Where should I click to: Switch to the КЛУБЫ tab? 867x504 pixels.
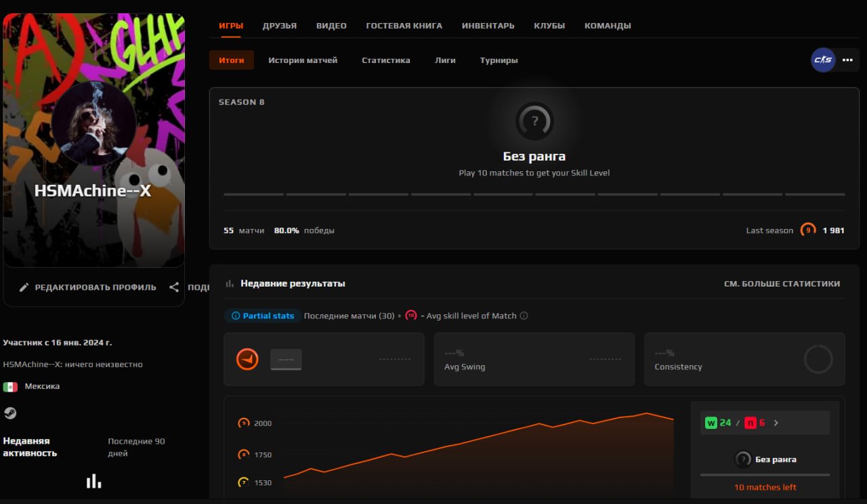tap(549, 26)
